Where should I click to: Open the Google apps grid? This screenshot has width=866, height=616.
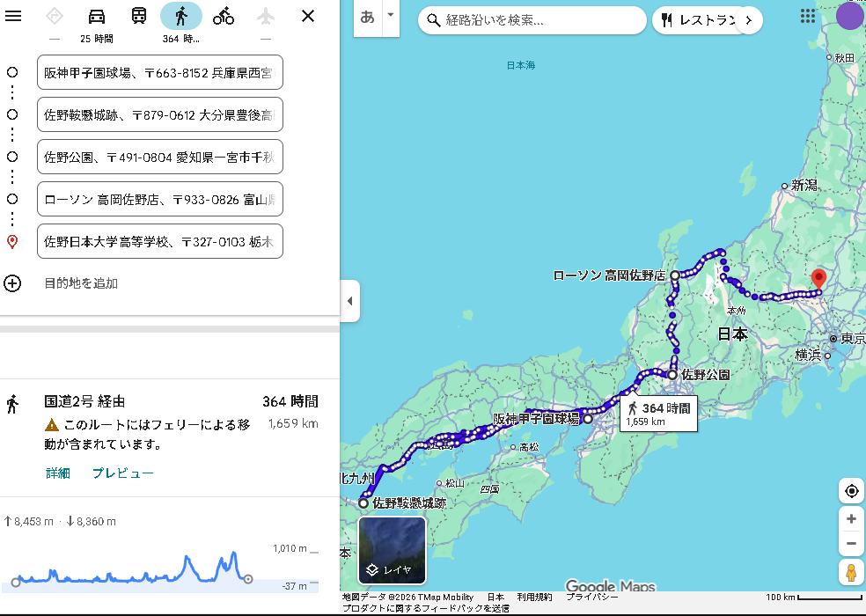[x=807, y=17]
